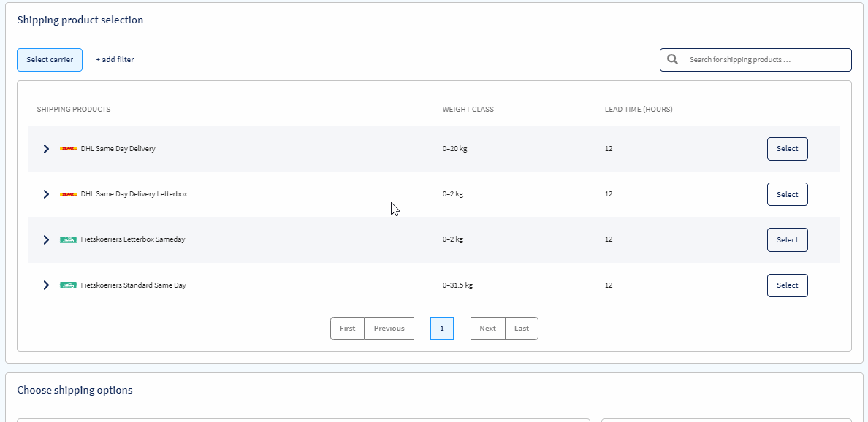
Task: Select Fietskoeriers Letterbox Sameday product
Action: coord(787,239)
